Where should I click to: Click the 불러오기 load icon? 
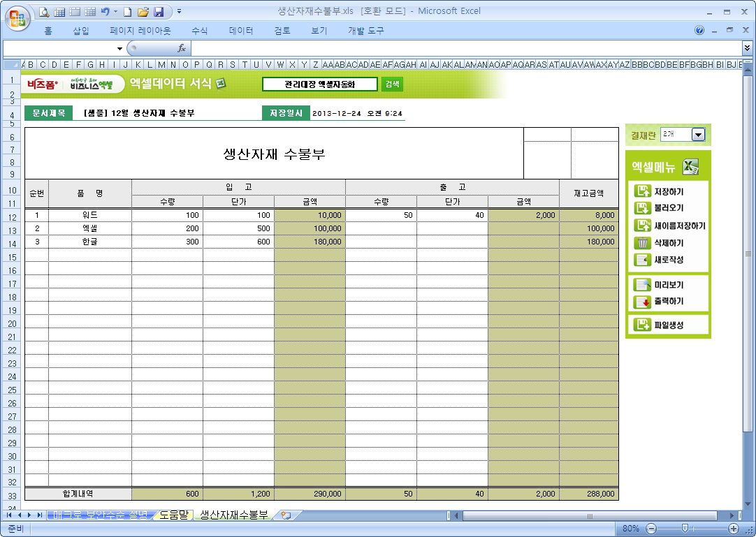point(642,208)
